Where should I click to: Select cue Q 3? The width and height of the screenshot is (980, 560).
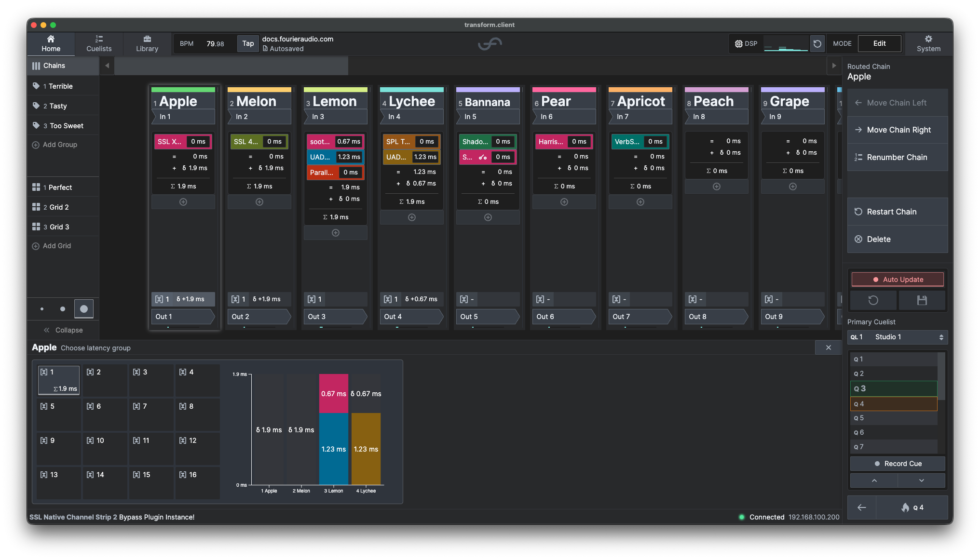click(893, 388)
